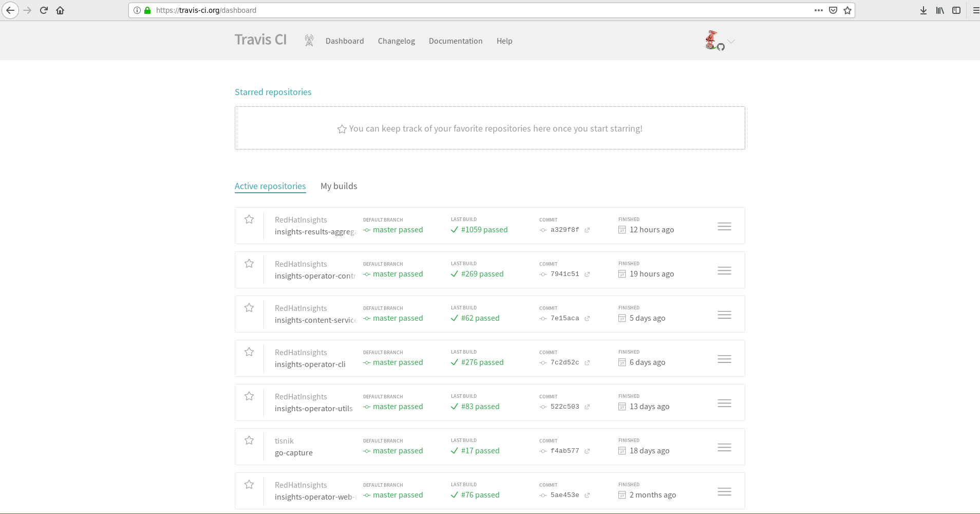Viewport: 980px width, 514px height.
Task: Open hamburger menu for insights-content-service row
Action: (724, 315)
